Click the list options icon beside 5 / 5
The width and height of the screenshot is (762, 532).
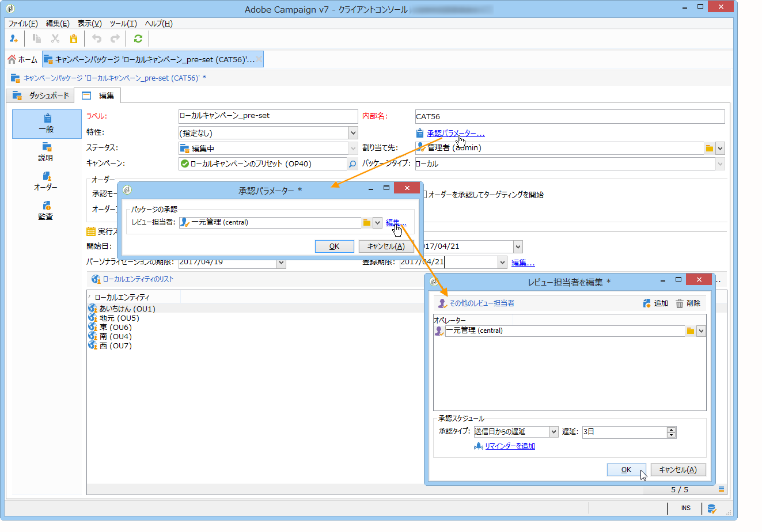(x=721, y=490)
